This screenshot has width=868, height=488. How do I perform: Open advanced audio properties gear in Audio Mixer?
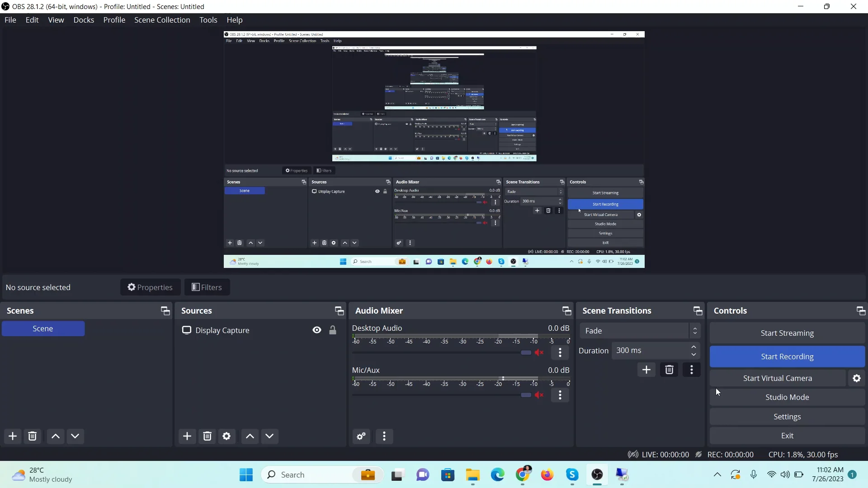click(361, 436)
